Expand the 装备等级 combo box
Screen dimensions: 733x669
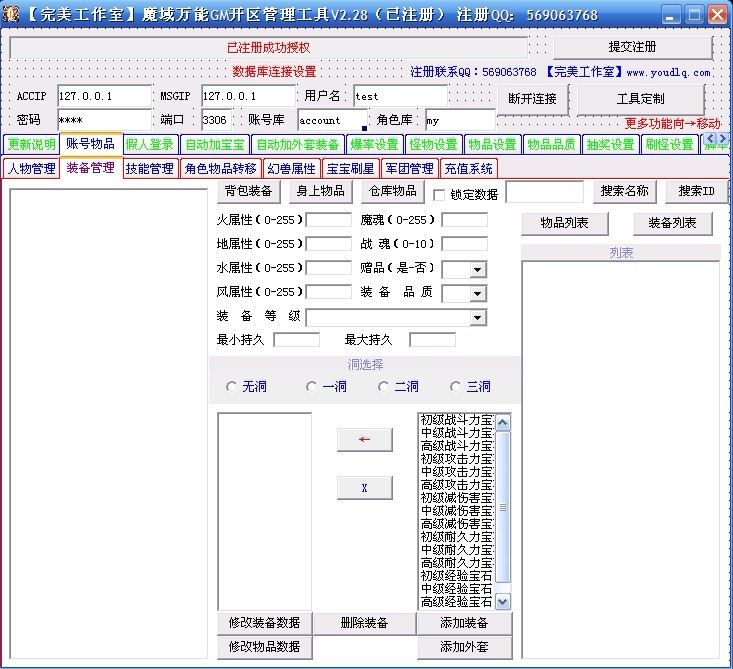477,318
